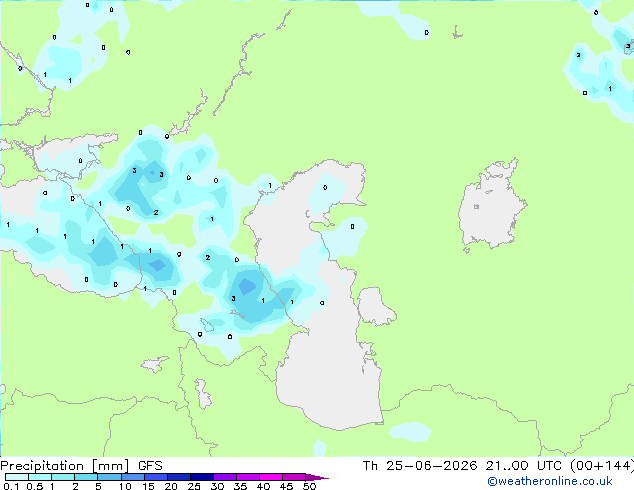Image resolution: width=634 pixels, height=490 pixels.
Task: Click the "GFS" model label
Action: pyautogui.click(x=150, y=466)
